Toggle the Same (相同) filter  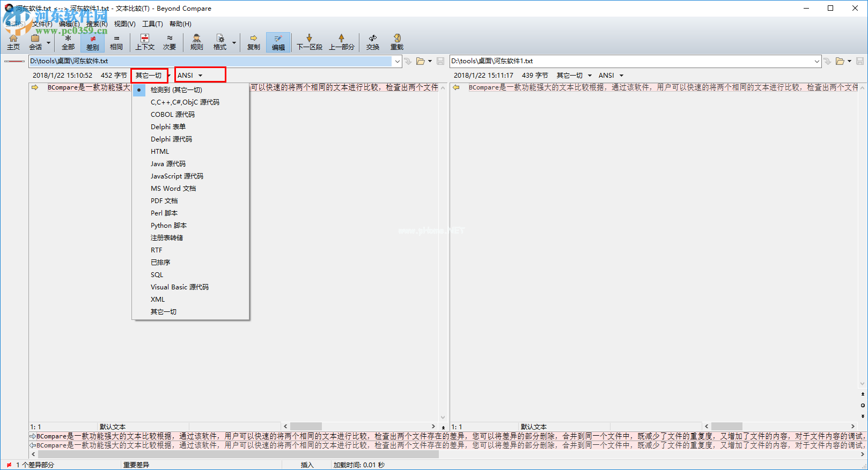coord(116,42)
